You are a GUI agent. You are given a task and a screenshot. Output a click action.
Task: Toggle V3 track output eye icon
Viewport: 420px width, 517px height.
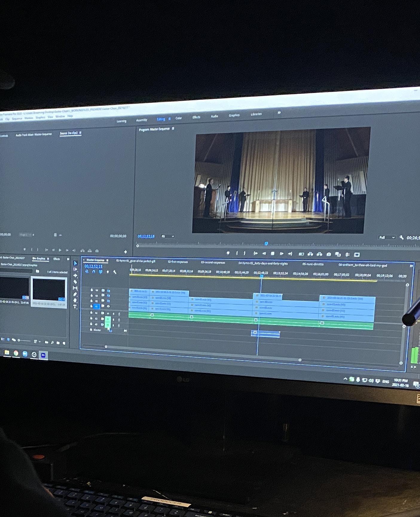[x=108, y=296]
